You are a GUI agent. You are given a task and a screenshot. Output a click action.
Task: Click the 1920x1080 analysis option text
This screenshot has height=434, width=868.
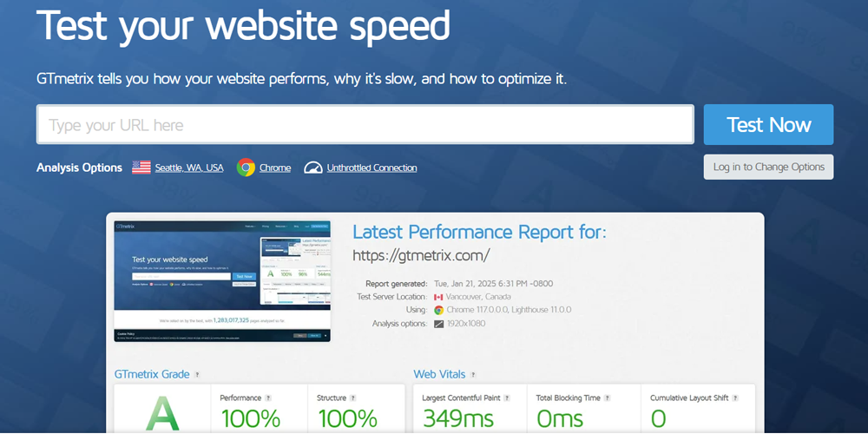tap(465, 323)
